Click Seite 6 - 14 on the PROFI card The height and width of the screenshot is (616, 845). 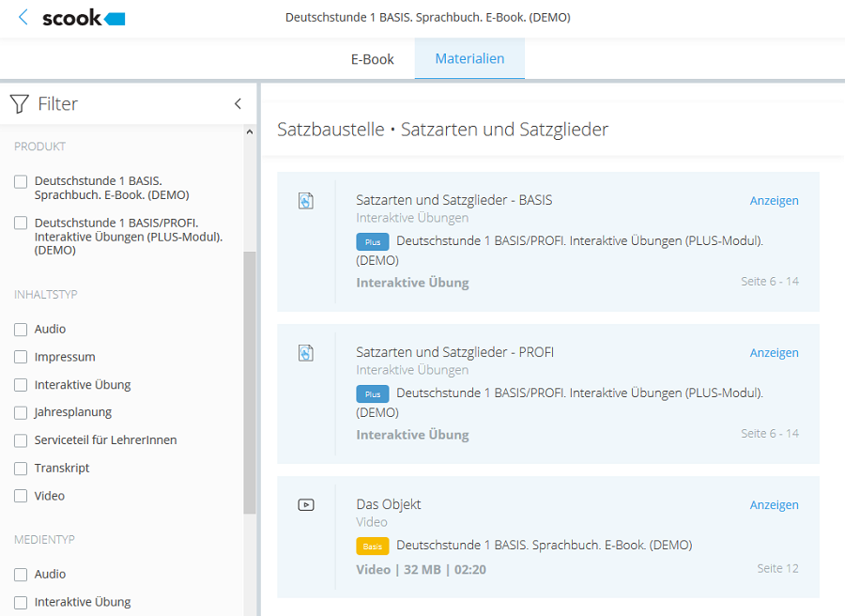tap(770, 433)
